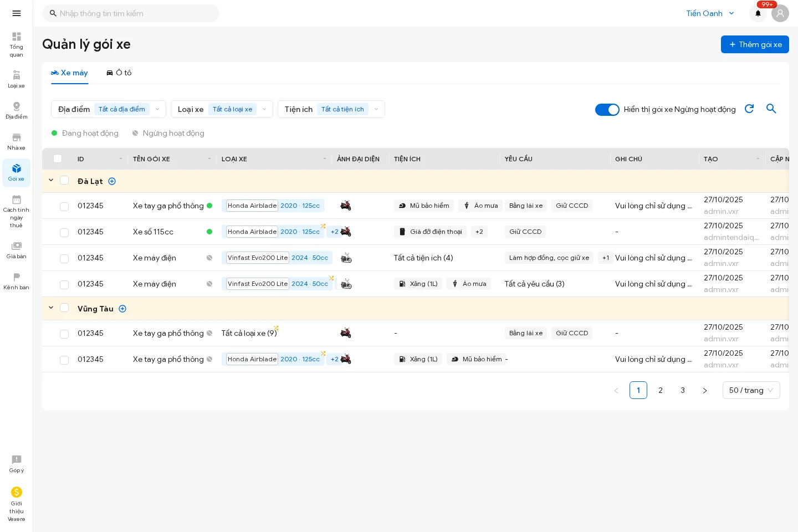Click the refresh icon beside the toggle
Image resolution: width=798 pixels, height=532 pixels.
pos(749,109)
